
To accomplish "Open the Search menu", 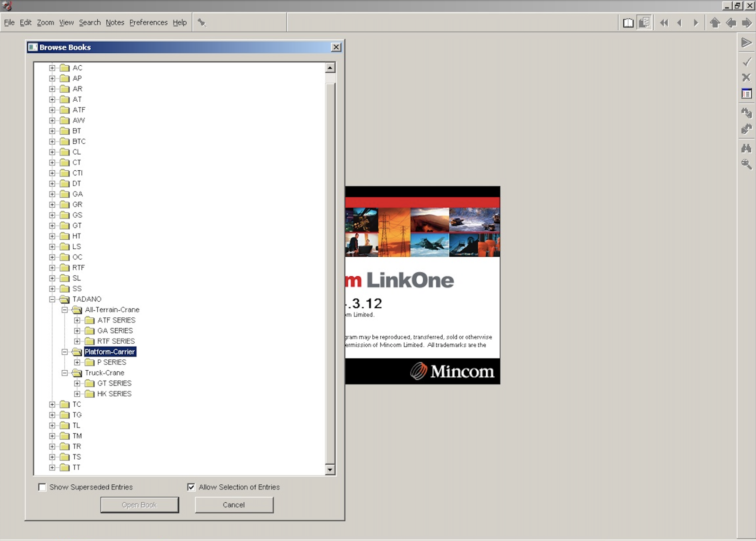I will (x=90, y=22).
